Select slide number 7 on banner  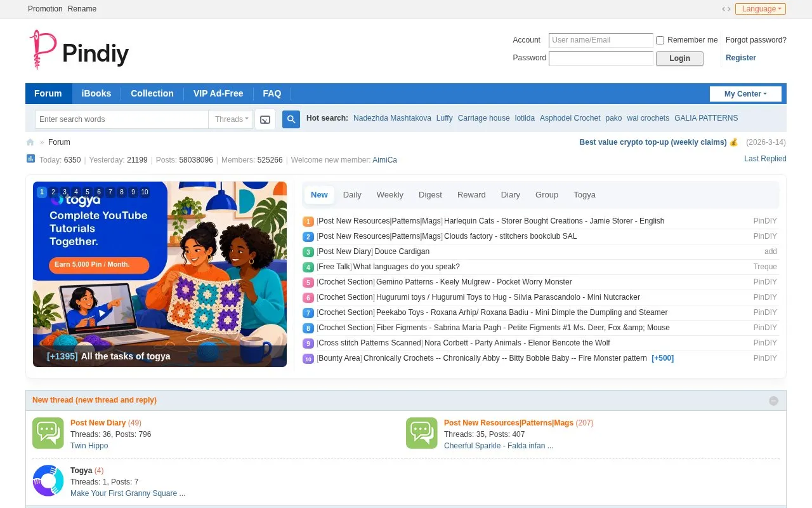click(110, 192)
